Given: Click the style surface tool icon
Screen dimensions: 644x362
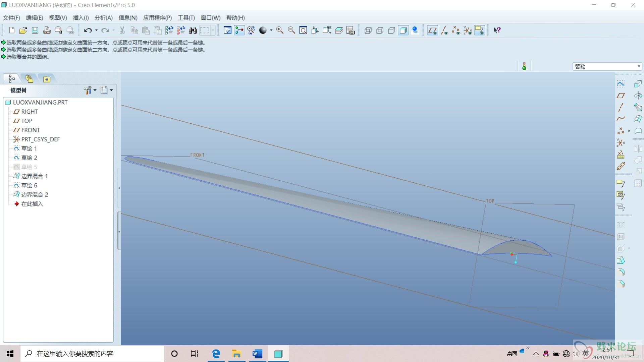Looking at the screenshot, I should click(x=638, y=131).
